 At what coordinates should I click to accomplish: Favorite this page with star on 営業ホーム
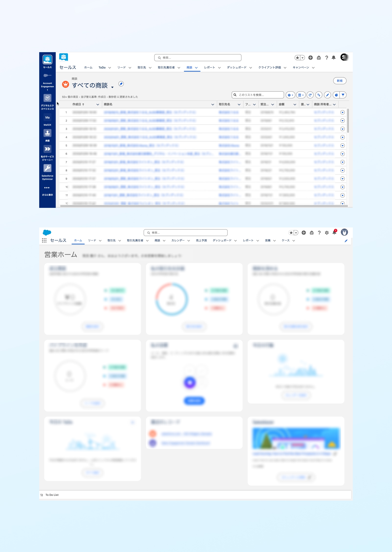[291, 233]
